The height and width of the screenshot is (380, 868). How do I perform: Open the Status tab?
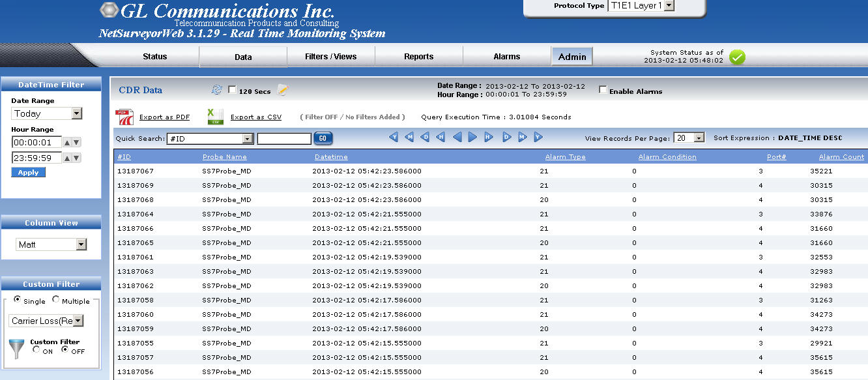coord(155,57)
